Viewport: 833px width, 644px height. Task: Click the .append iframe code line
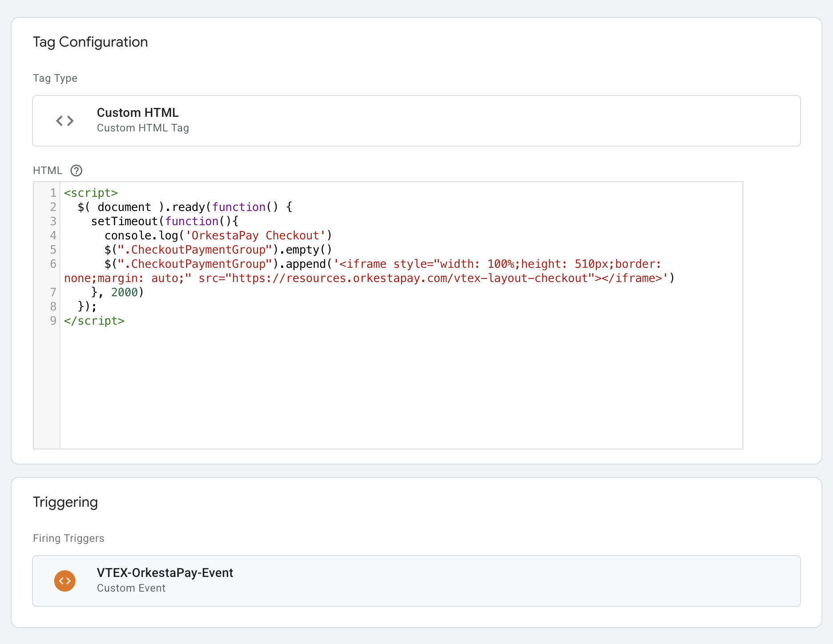369,271
